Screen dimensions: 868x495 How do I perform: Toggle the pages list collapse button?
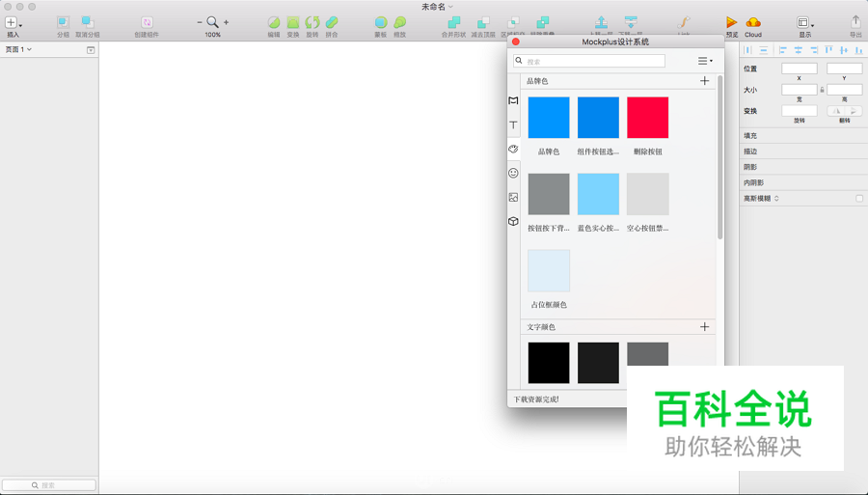point(91,50)
